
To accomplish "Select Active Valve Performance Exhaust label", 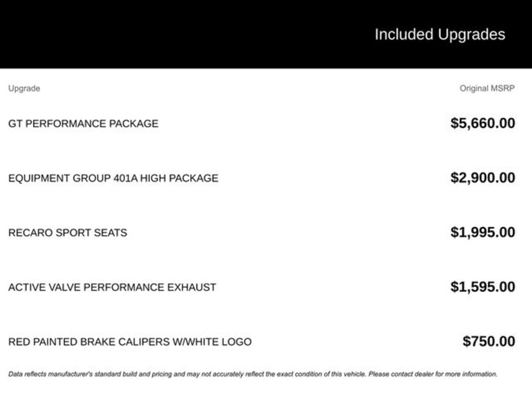I will click(x=112, y=287).
